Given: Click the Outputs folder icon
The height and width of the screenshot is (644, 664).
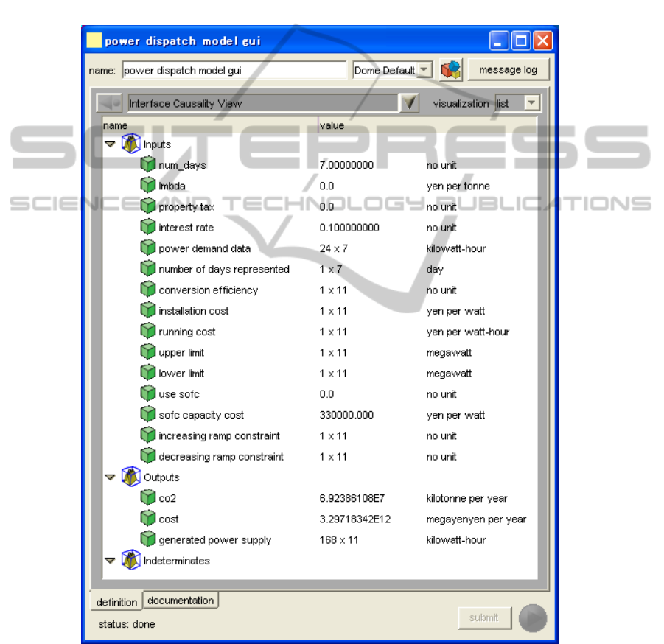Looking at the screenshot, I should [x=130, y=477].
